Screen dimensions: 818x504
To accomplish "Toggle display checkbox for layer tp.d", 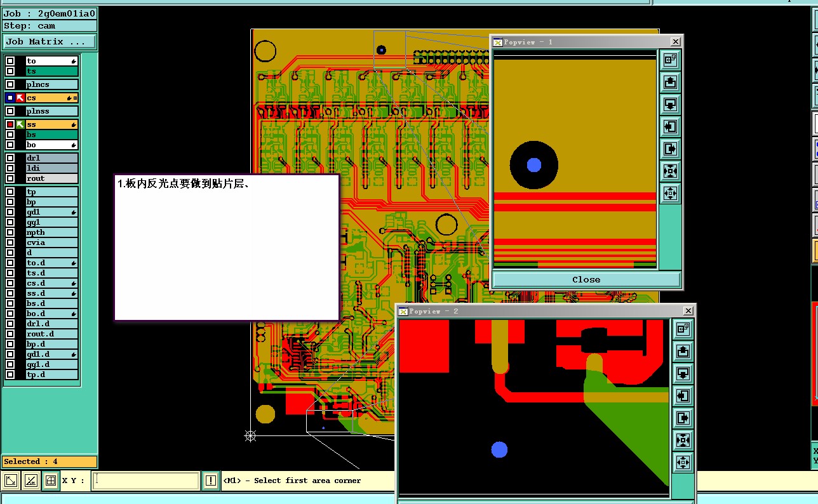I will click(x=10, y=375).
